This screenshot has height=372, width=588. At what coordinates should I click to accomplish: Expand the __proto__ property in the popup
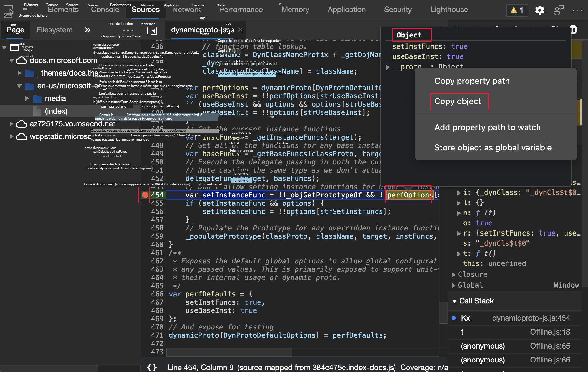coord(388,67)
